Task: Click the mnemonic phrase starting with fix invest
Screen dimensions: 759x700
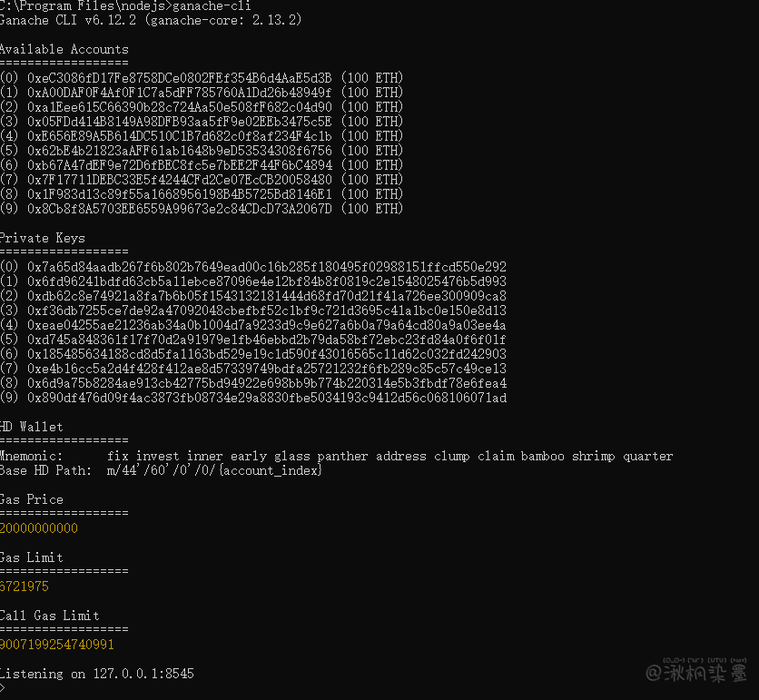Action: pos(390,456)
